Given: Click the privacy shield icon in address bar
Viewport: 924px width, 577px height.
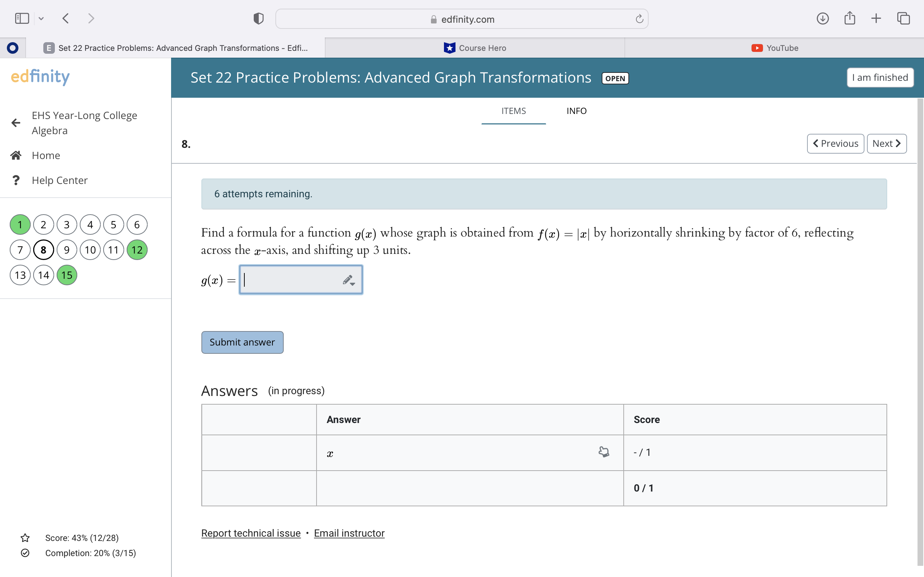Looking at the screenshot, I should [x=258, y=18].
